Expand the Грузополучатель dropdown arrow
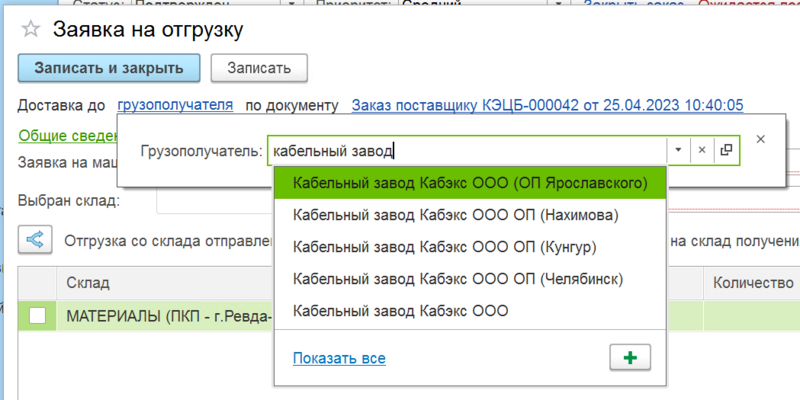The width and height of the screenshot is (800, 400). coord(678,151)
